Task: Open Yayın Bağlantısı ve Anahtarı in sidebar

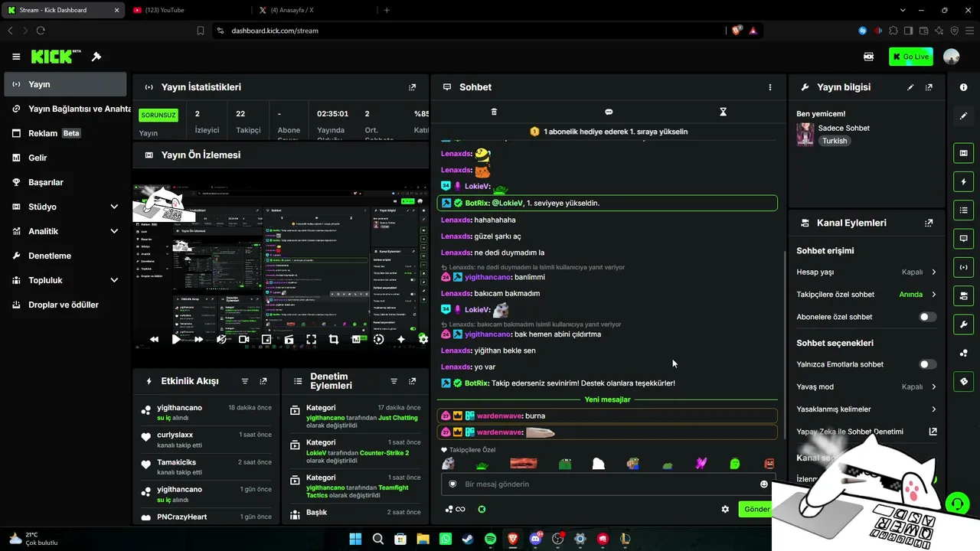Action: tap(65, 109)
